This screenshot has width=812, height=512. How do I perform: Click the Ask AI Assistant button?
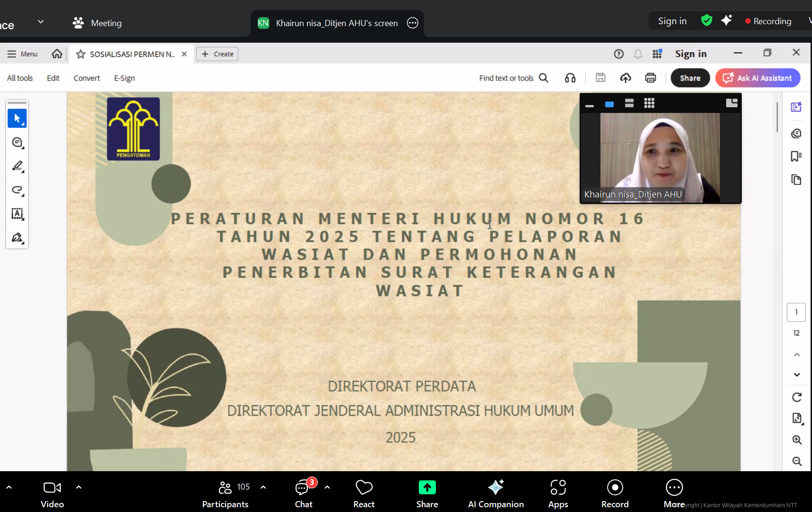(757, 78)
